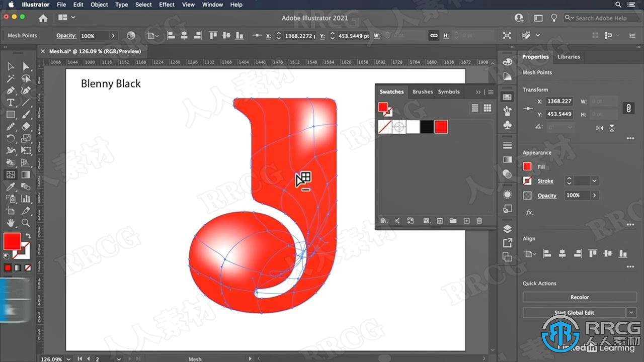Select the Eraser tool
Viewport: 644px width, 362px height.
coord(26,127)
